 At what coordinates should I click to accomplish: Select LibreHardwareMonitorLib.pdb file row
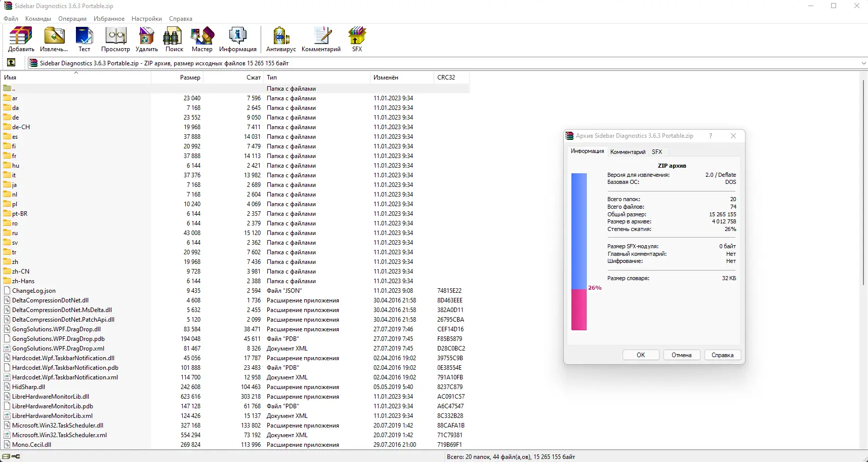(235, 406)
